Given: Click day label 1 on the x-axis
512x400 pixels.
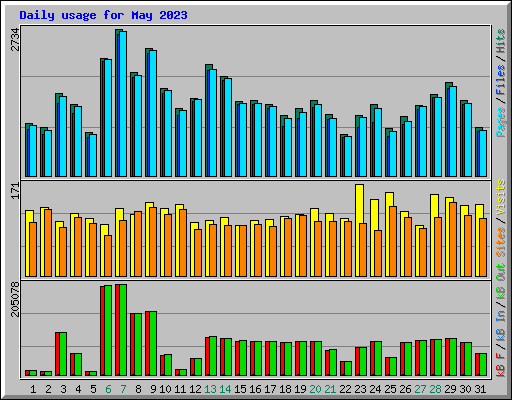Looking at the screenshot, I should coord(33,389).
